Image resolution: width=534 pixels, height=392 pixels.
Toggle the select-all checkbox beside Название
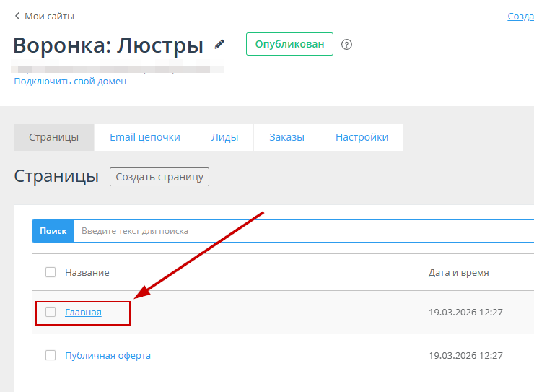(51, 272)
